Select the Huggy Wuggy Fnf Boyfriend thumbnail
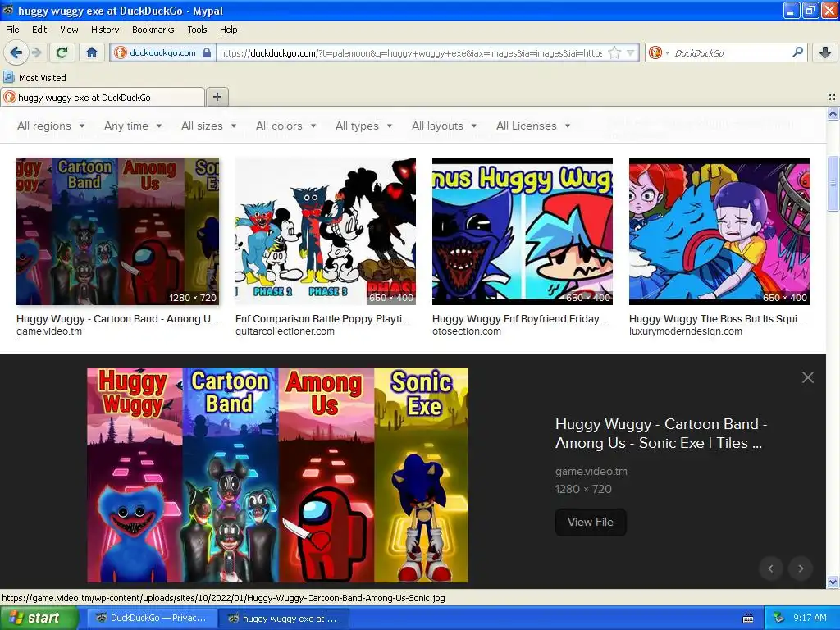 [523, 231]
